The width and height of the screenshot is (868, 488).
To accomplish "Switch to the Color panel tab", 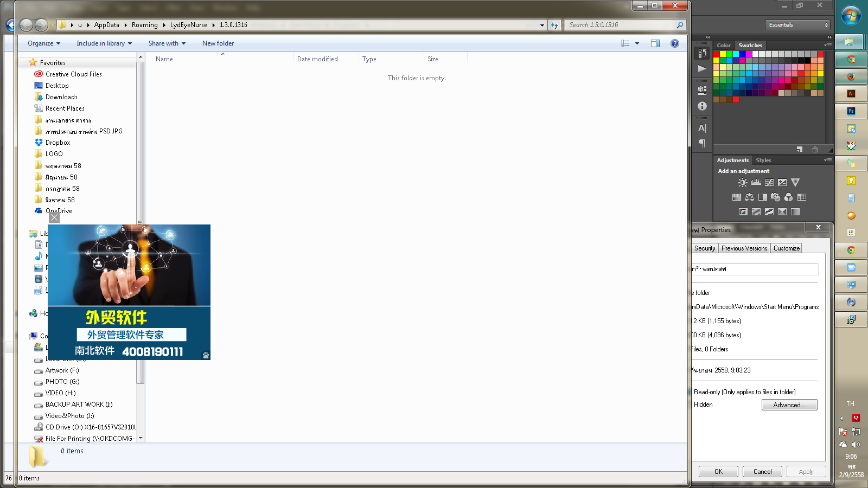I will pyautogui.click(x=724, y=46).
